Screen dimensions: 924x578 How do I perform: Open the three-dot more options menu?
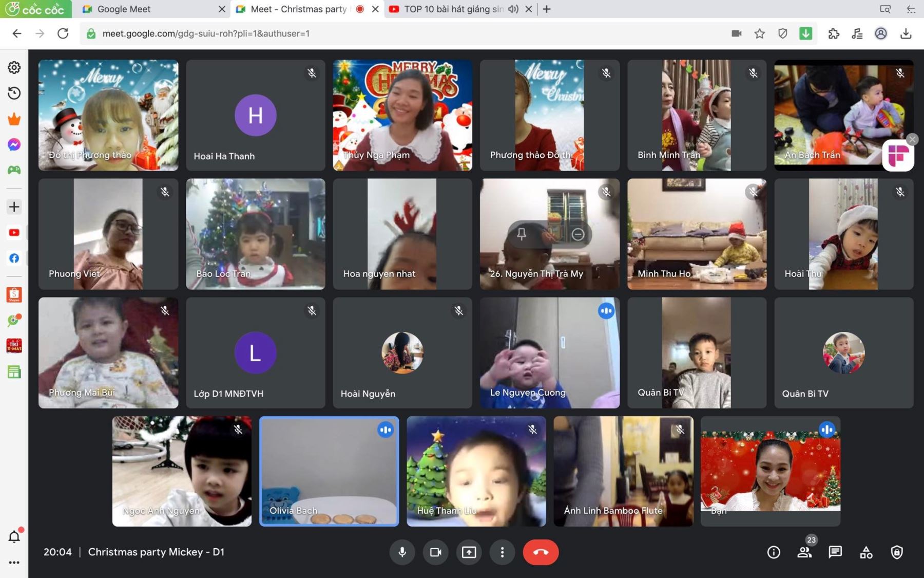pyautogui.click(x=502, y=552)
